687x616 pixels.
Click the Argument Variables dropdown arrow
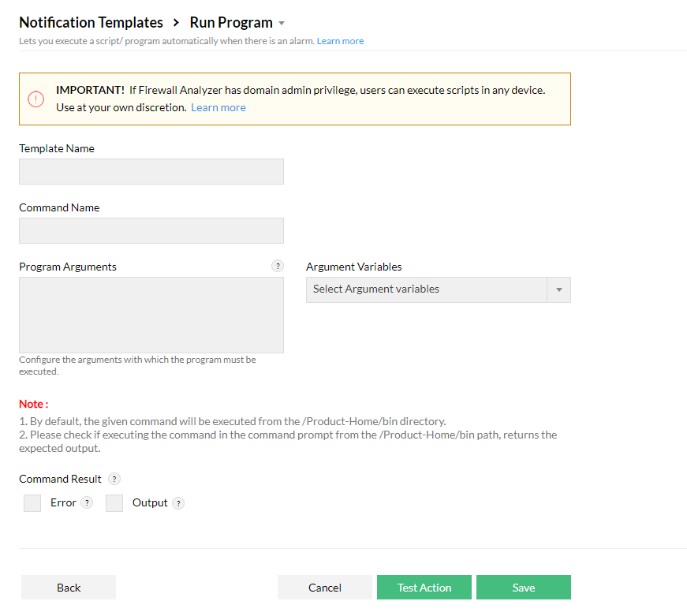click(559, 289)
